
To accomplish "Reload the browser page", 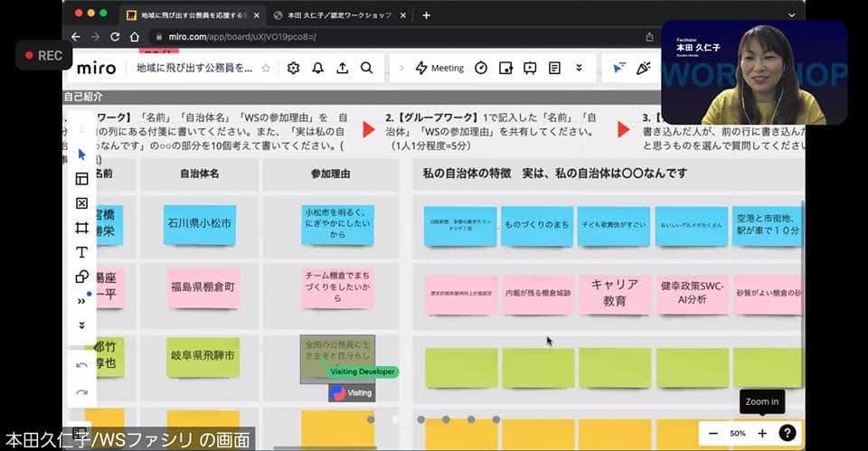I will 115,36.
